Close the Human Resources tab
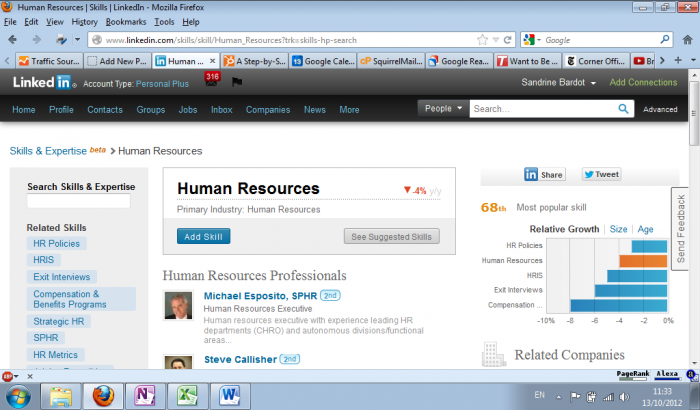Image resolution: width=700 pixels, height=410 pixels. click(x=212, y=61)
